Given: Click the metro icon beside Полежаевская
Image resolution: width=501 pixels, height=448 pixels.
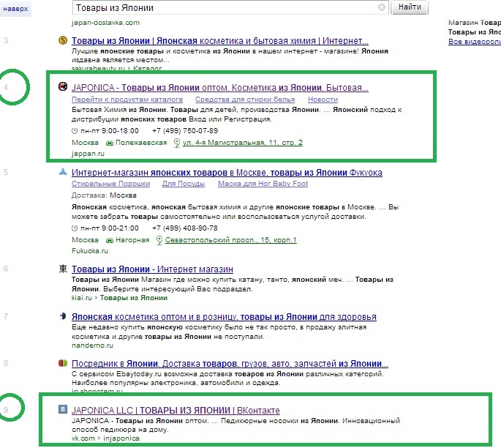Looking at the screenshot, I should pos(110,143).
